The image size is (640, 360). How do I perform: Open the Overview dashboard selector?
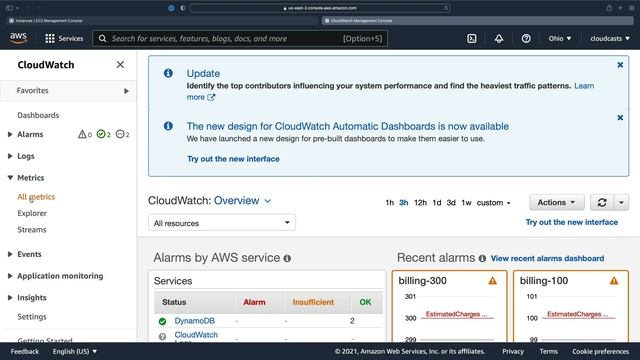click(242, 200)
